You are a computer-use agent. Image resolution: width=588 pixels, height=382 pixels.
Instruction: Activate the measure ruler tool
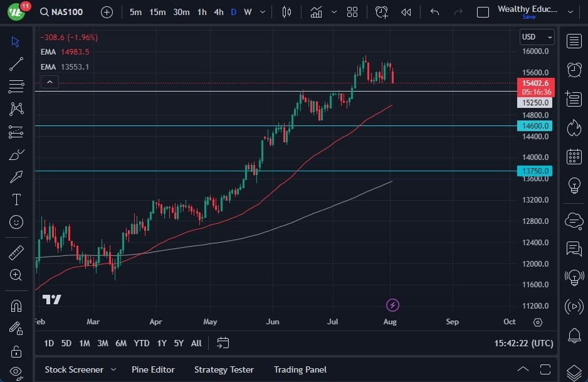point(17,252)
